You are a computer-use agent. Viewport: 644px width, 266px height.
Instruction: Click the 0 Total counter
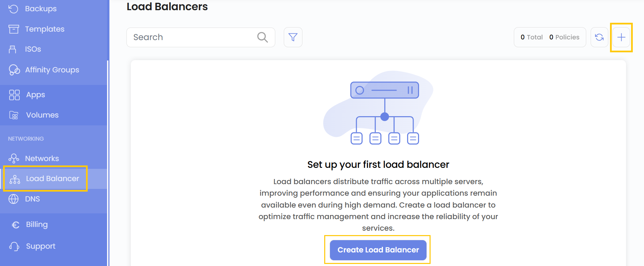coord(532,37)
